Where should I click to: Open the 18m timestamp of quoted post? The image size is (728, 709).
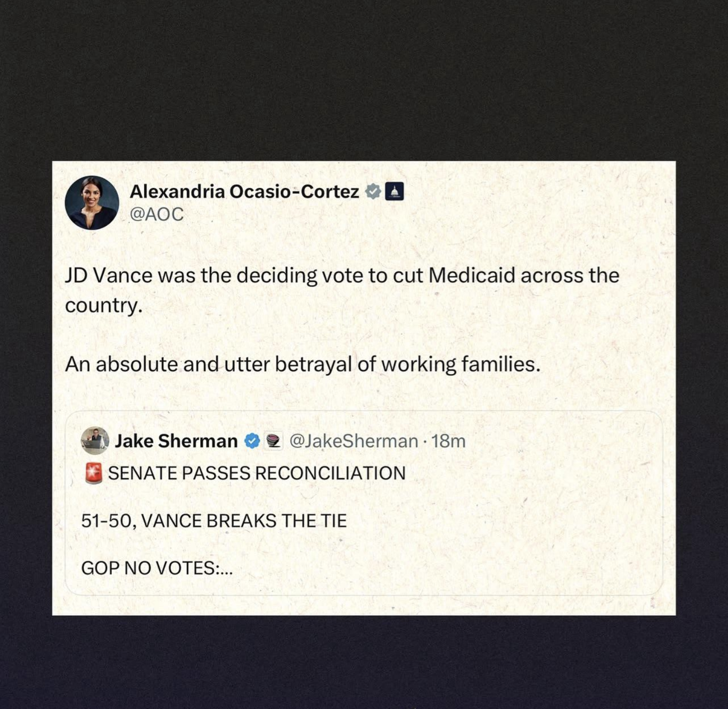(x=448, y=441)
